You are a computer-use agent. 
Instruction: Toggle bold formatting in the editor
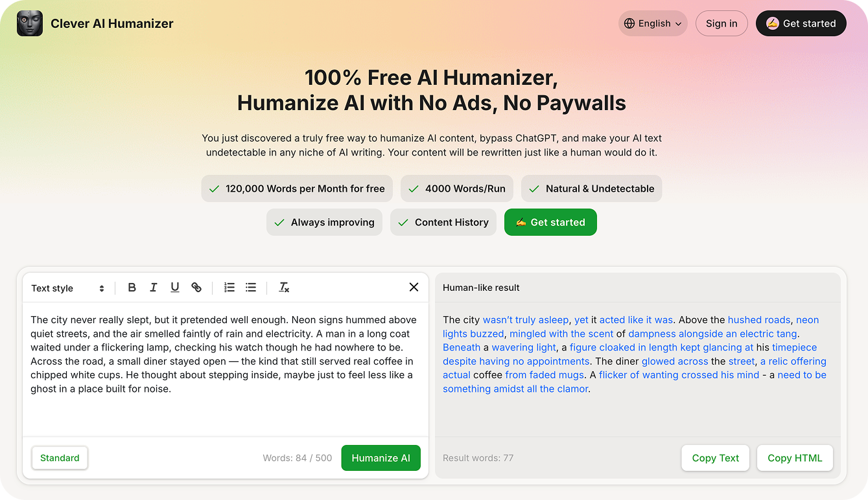[132, 288]
